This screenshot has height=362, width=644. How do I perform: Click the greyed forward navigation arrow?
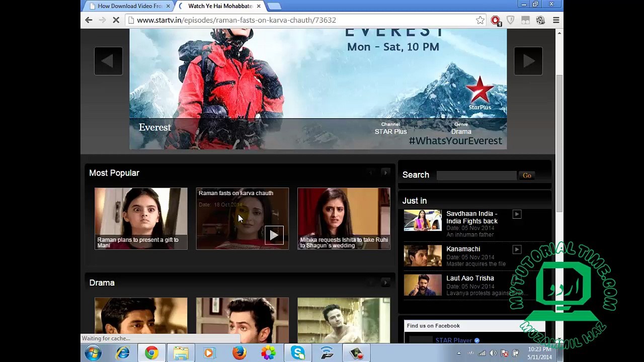[102, 20]
